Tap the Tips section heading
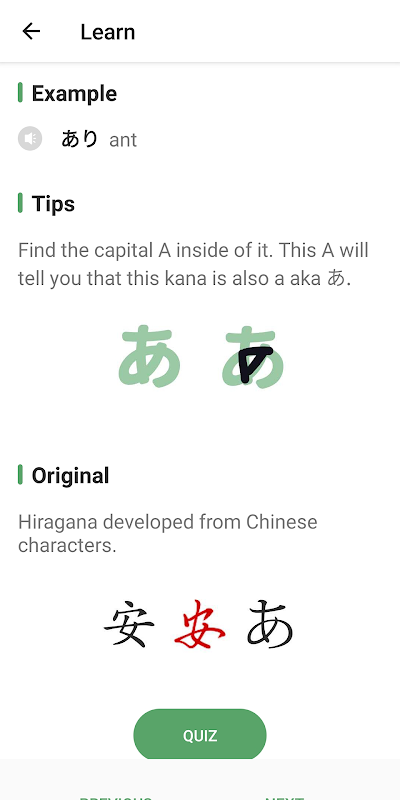The height and width of the screenshot is (800, 400). [53, 204]
